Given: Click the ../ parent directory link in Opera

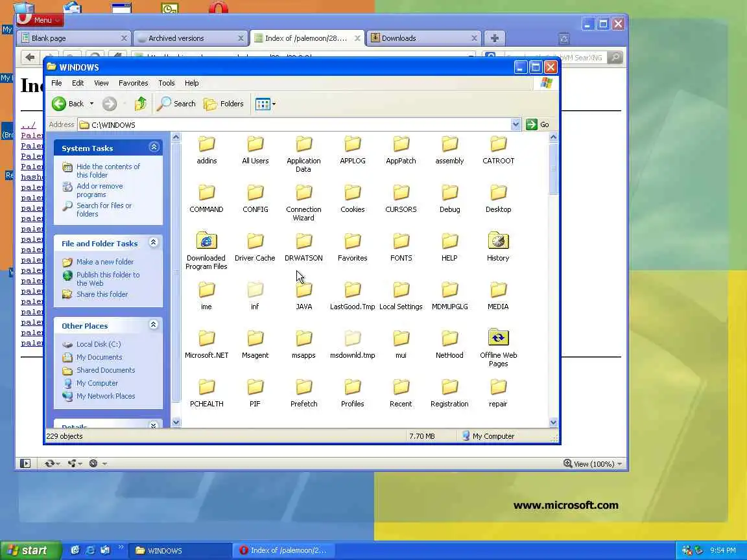Looking at the screenshot, I should 28,125.
